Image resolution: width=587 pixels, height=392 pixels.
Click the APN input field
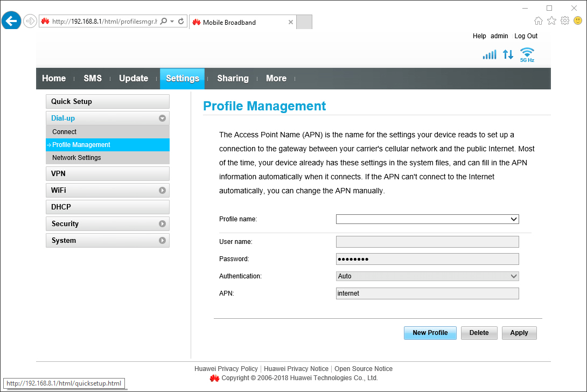pyautogui.click(x=427, y=293)
